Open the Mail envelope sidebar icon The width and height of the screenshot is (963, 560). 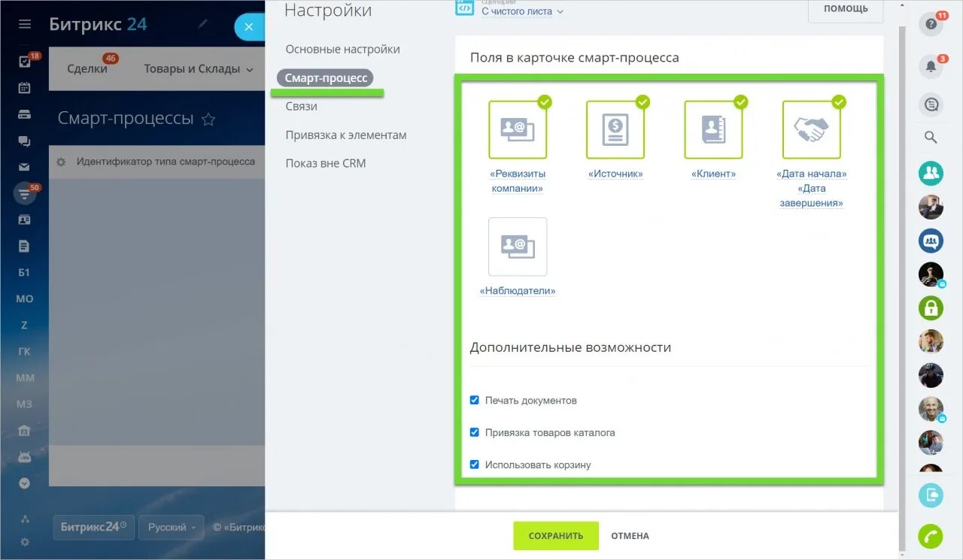(24, 167)
